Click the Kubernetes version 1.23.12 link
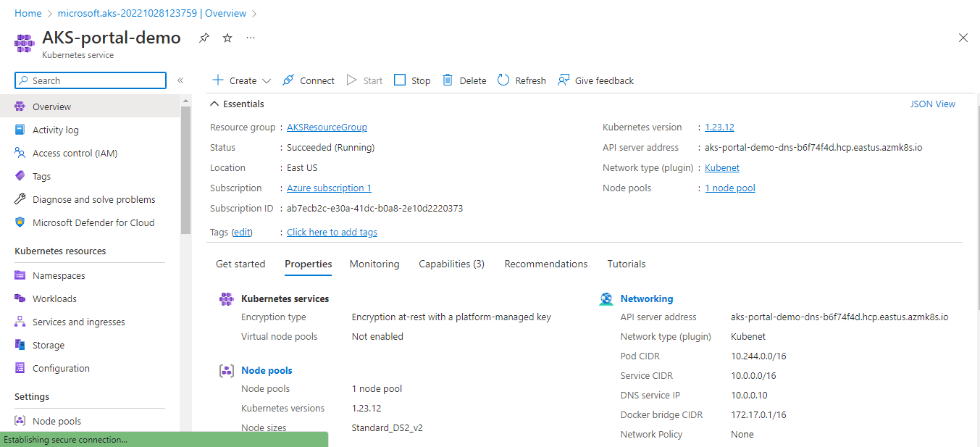Viewport: 980px width, 447px height. (x=720, y=128)
